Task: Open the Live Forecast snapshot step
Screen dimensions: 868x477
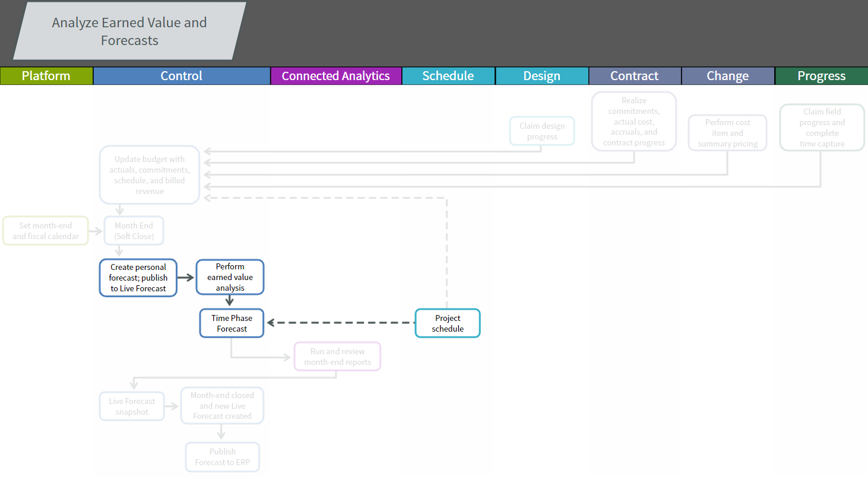Action: (132, 406)
